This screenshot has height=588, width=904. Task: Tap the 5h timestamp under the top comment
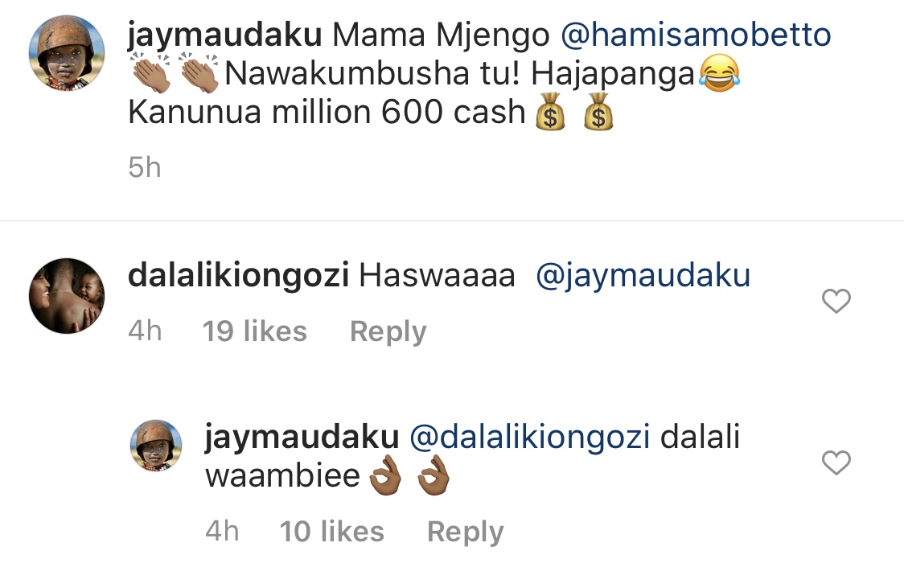145,168
